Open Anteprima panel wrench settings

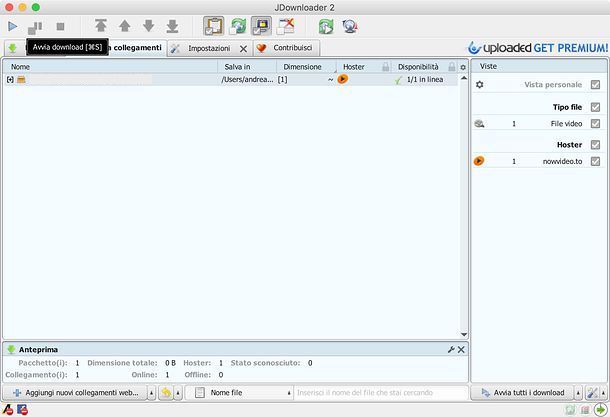(x=451, y=349)
